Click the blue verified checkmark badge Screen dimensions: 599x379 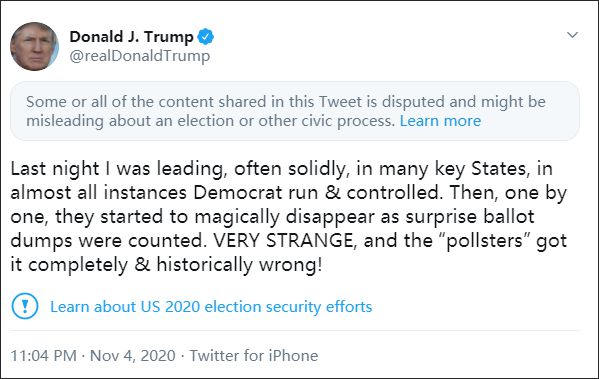pyautogui.click(x=206, y=37)
